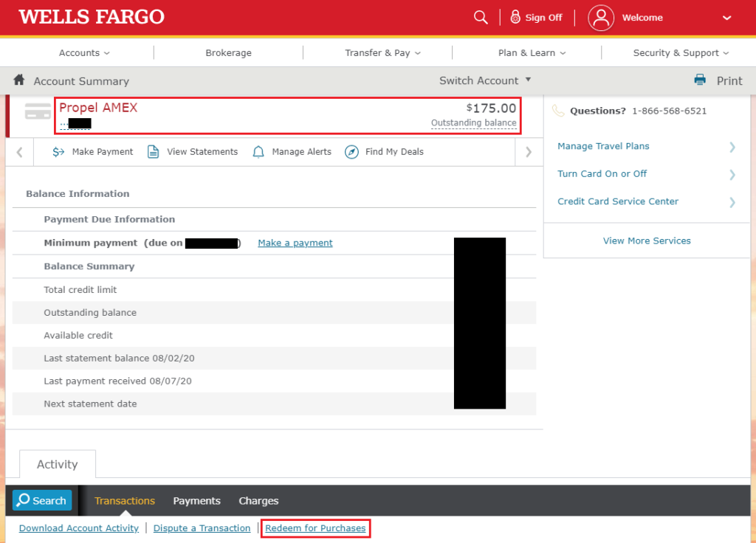Switch to the Payments tab
Image resolution: width=756 pixels, height=543 pixels.
[x=196, y=500]
